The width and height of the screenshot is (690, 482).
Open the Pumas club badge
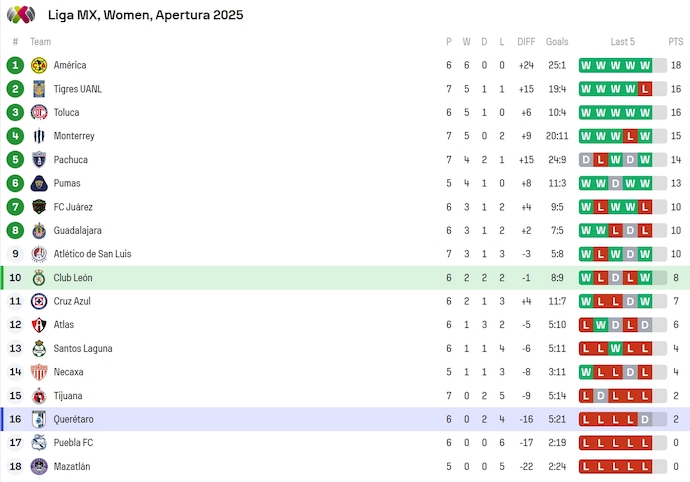tap(39, 183)
